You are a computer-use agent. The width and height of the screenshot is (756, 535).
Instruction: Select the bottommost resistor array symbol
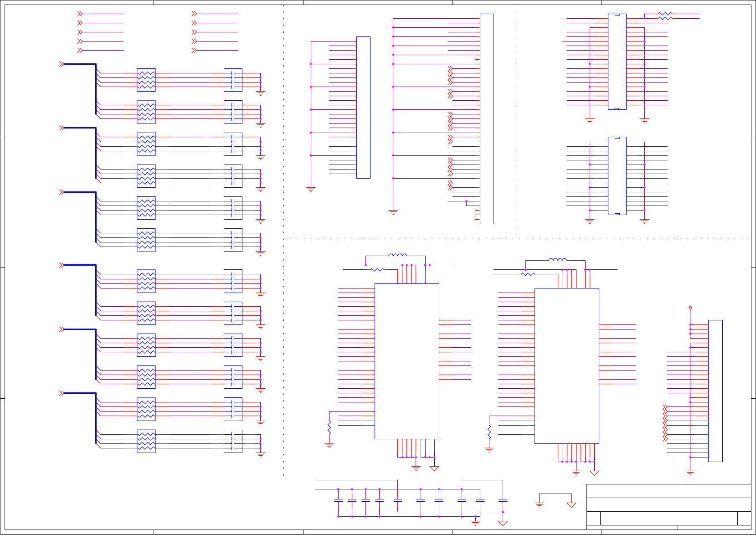click(146, 441)
